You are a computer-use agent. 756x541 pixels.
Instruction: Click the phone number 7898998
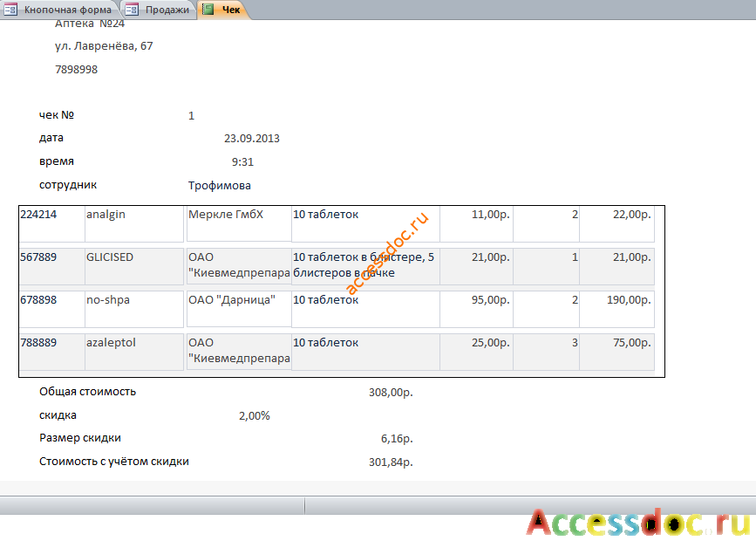tap(76, 70)
